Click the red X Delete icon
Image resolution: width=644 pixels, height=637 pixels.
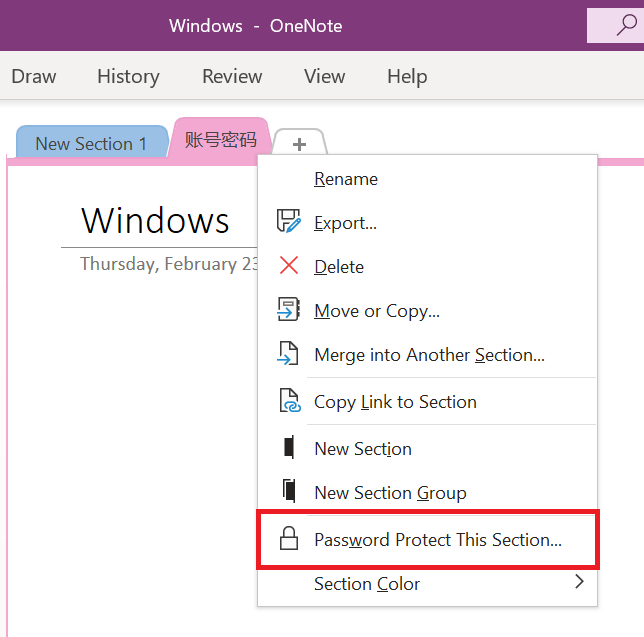pos(289,265)
